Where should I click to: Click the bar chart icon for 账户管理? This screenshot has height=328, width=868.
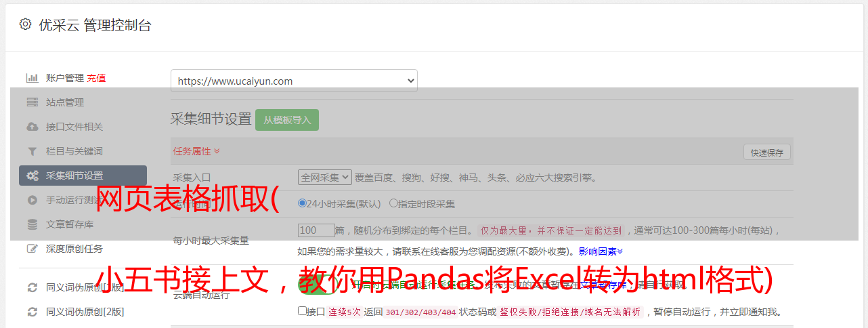pos(32,78)
